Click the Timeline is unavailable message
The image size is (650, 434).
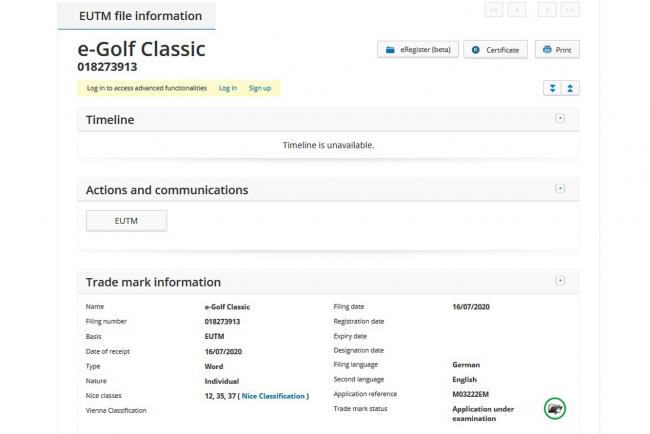pyautogui.click(x=328, y=145)
